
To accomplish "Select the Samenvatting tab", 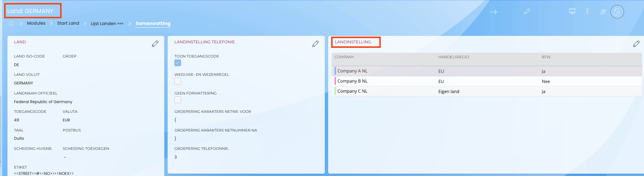I will tap(153, 23).
